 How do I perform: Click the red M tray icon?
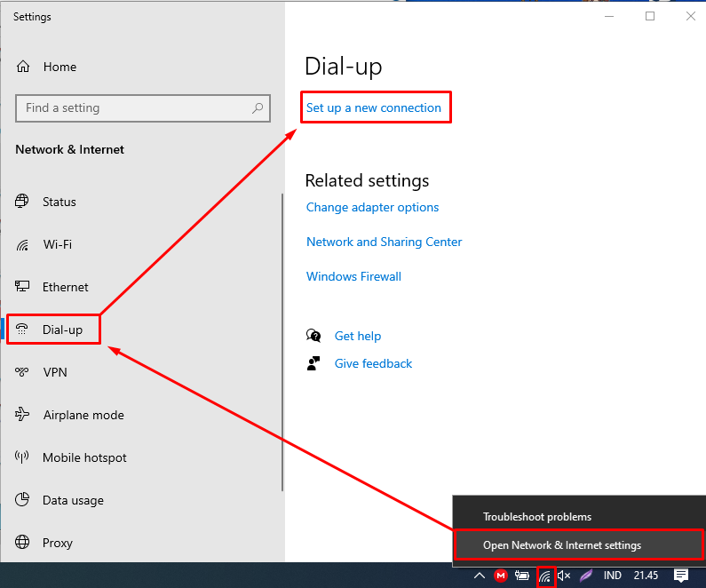500,576
